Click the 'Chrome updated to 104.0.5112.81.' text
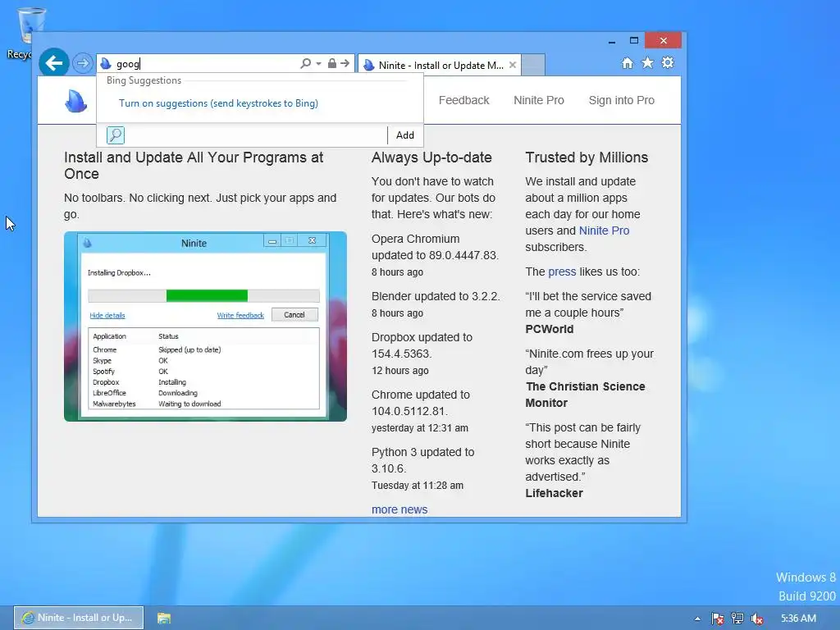This screenshot has height=630, width=840. coord(421,403)
